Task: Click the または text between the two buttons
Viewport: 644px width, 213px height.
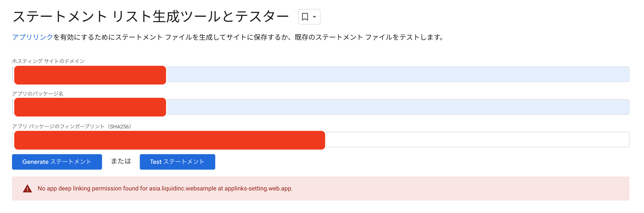Action: click(121, 162)
